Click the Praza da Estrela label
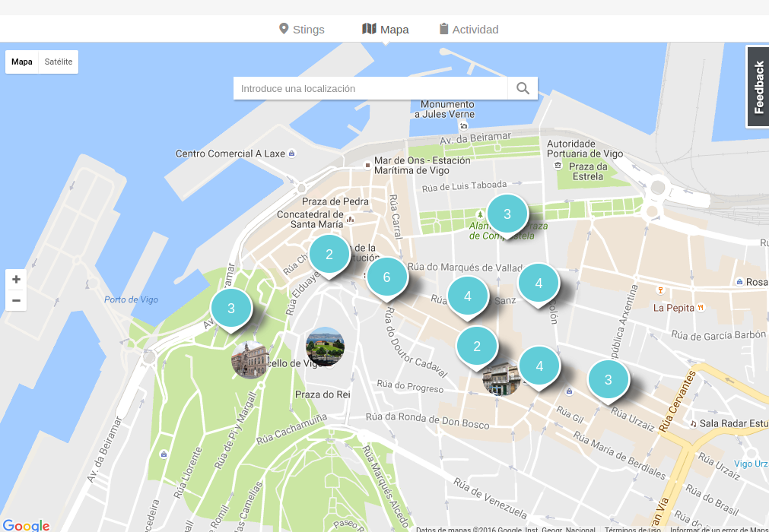The height and width of the screenshot is (532, 769). tap(588, 172)
